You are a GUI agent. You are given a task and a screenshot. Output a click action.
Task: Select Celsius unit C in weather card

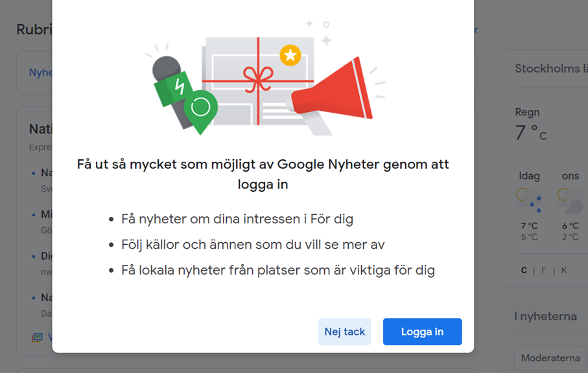coord(524,270)
